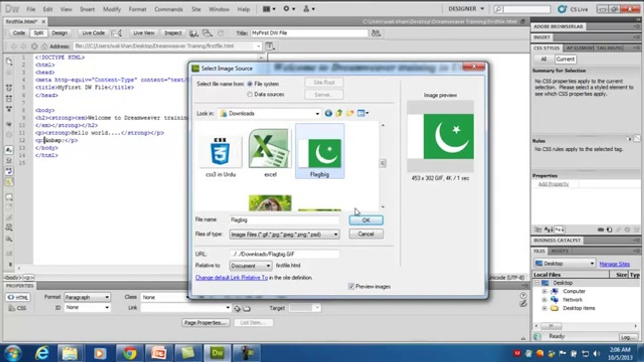Toggle the Preview images checkbox

pyautogui.click(x=351, y=286)
